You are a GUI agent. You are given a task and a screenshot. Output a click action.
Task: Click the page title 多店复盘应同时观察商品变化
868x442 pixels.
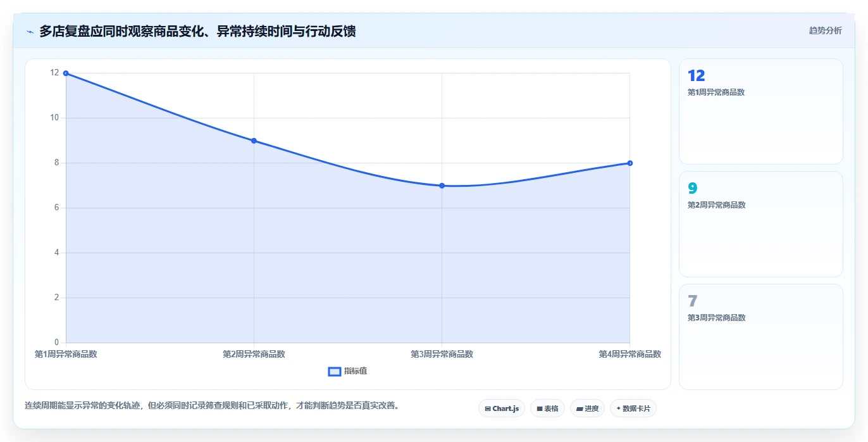[x=197, y=31]
